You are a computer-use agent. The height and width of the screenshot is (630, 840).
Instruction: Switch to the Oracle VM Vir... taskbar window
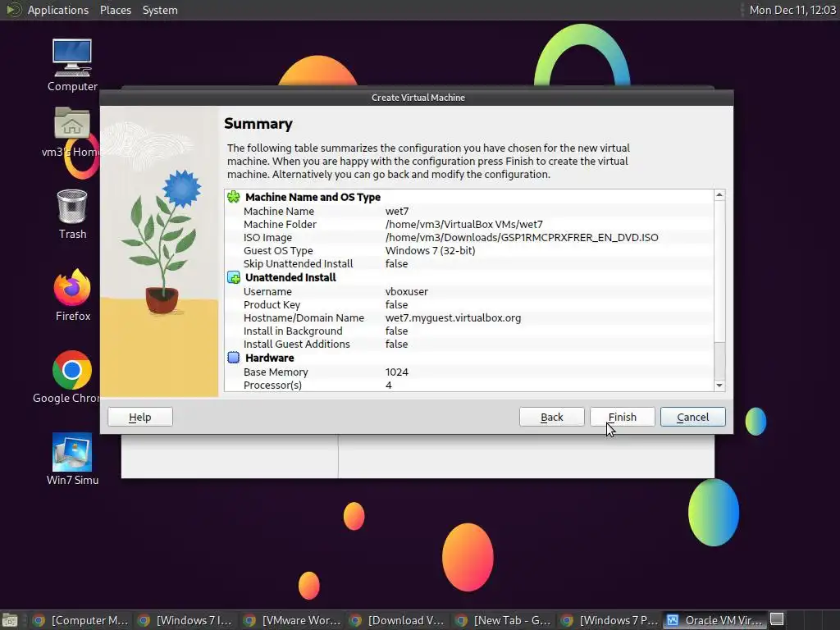(x=714, y=620)
